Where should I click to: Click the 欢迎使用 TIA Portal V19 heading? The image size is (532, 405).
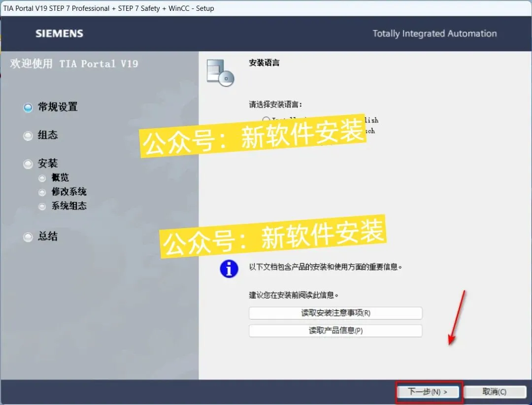tap(74, 64)
